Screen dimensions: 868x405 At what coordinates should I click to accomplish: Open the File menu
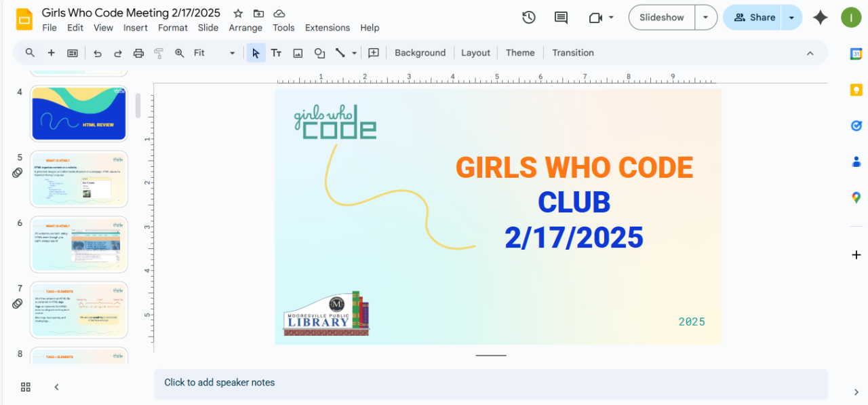point(50,28)
